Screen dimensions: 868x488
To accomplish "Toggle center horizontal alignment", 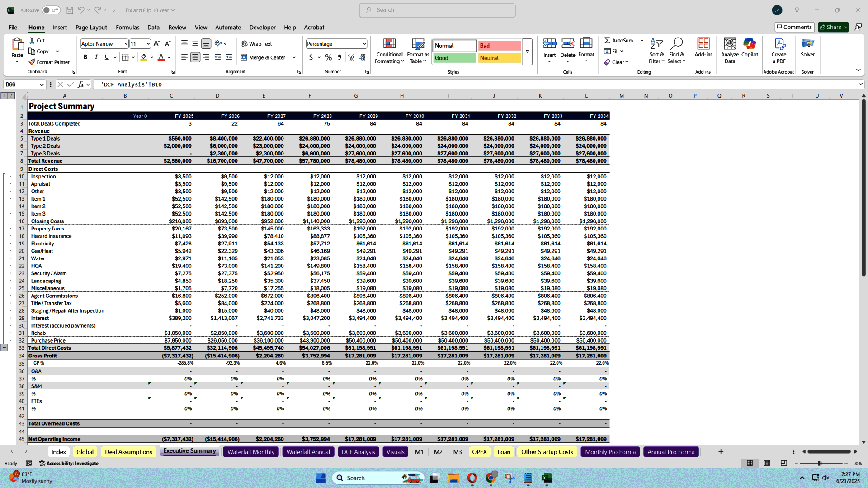I will click(195, 57).
